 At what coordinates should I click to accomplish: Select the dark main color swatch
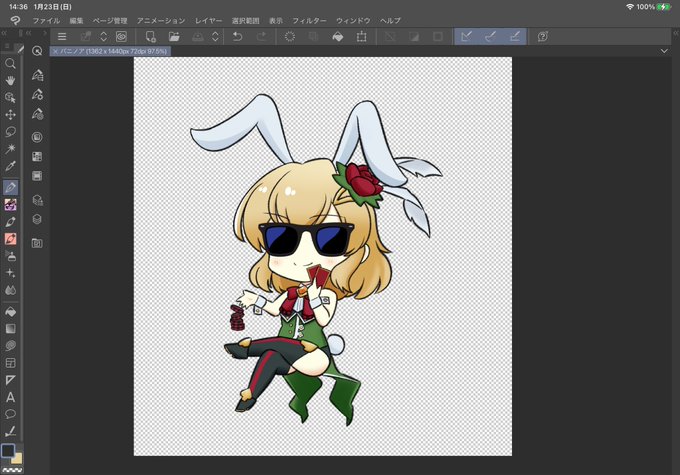(8, 450)
